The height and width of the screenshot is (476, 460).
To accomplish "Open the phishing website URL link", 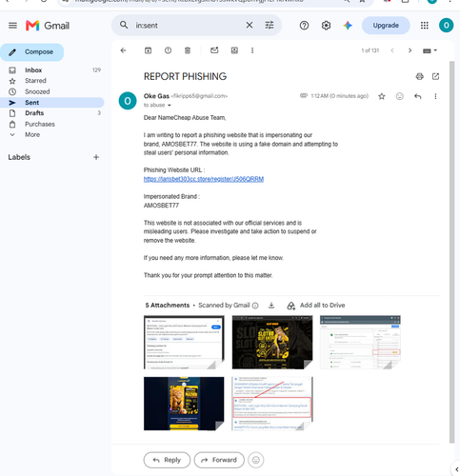I will coord(204,179).
